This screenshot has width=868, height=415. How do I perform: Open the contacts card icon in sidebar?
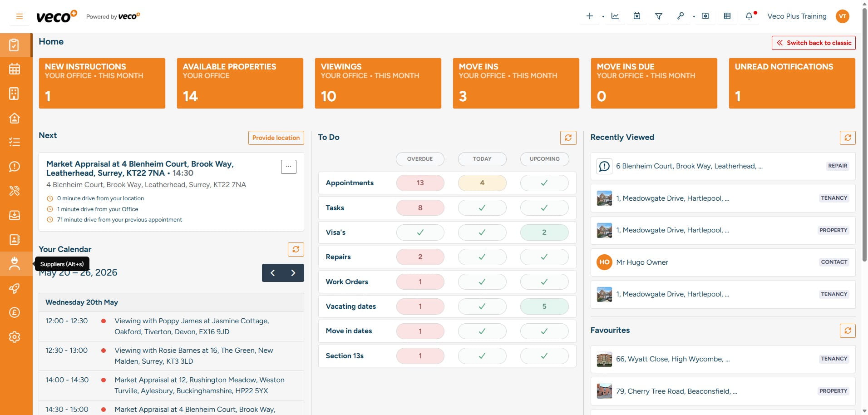15,240
